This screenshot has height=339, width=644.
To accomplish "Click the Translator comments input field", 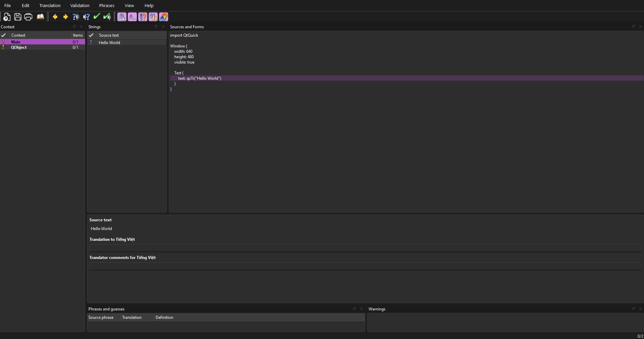I will click(365, 266).
